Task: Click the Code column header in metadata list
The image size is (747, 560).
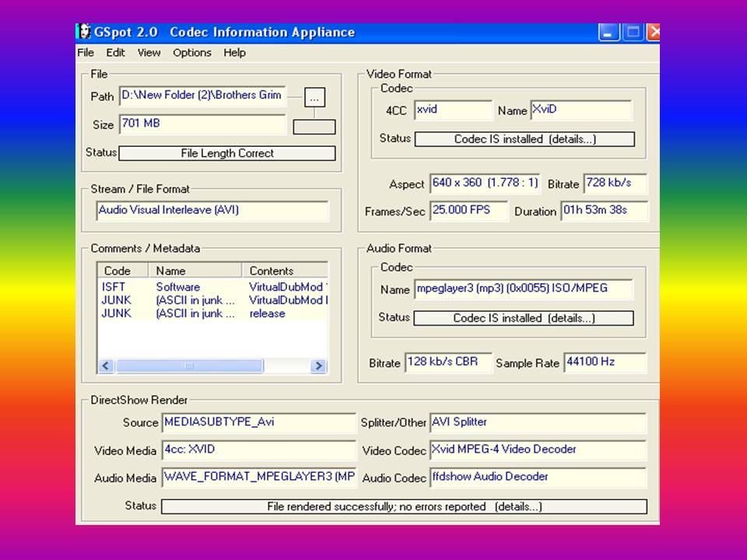Action: 123,271
